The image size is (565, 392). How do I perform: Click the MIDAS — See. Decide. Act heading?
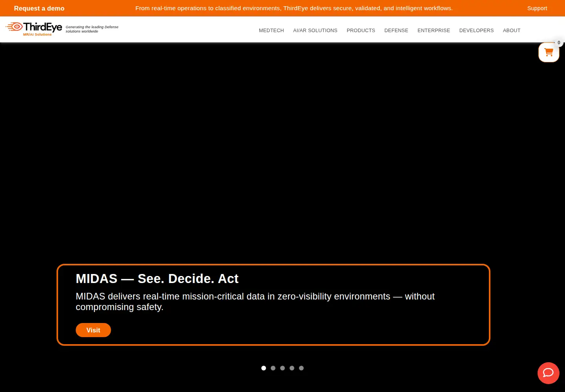(157, 279)
